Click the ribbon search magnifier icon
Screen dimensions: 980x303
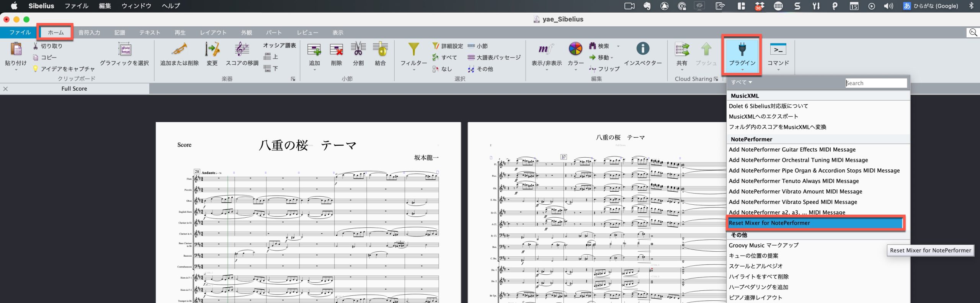(x=973, y=33)
